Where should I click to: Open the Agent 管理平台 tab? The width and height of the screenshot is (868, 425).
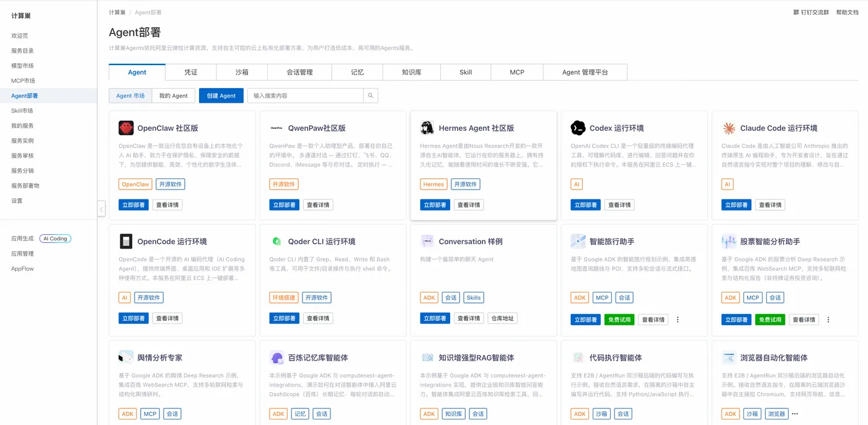point(585,72)
